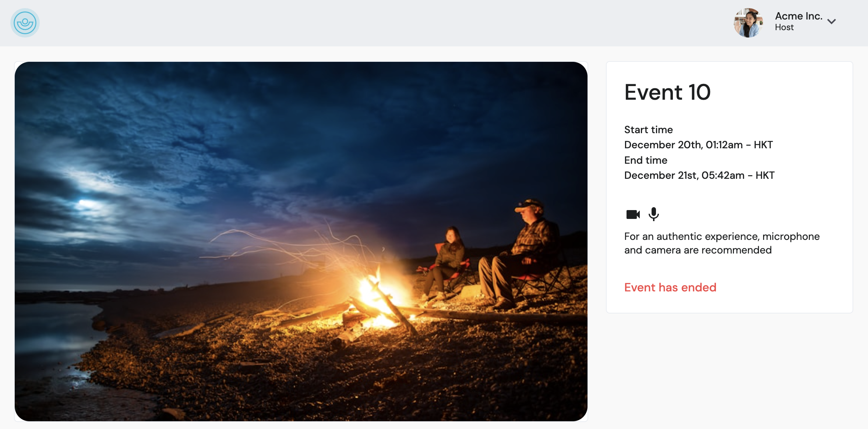
Task: Click the Host role label
Action: [784, 28]
